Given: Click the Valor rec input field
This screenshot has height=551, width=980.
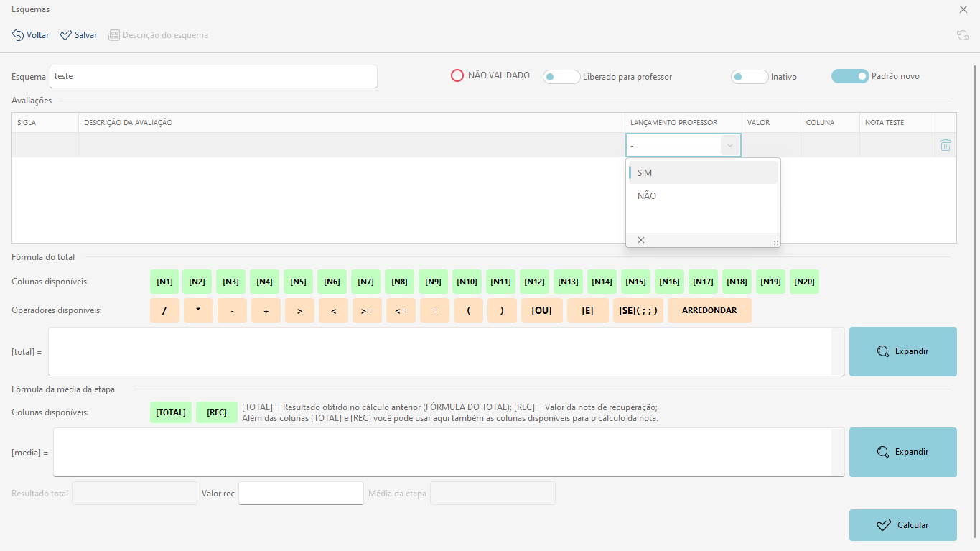Looking at the screenshot, I should [301, 494].
